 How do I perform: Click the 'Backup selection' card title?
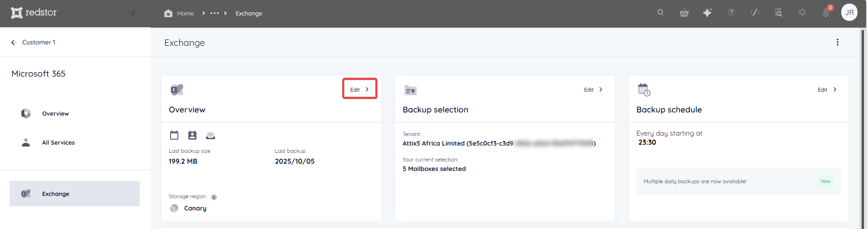pyautogui.click(x=435, y=110)
